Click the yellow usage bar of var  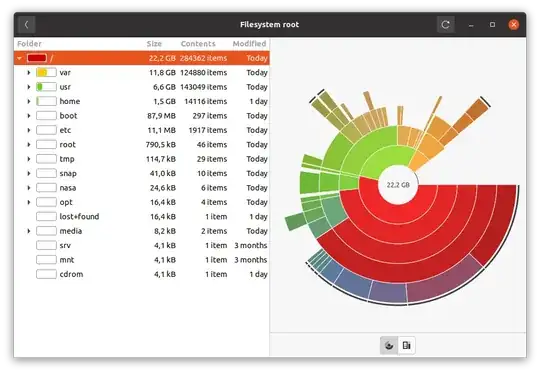46,73
